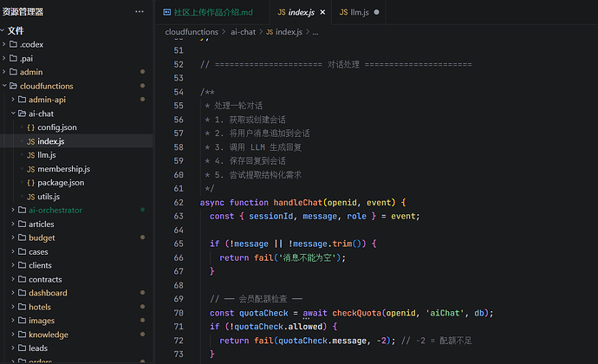The image size is (598, 364).
Task: Expand the articles folder chevron
Action: (13, 224)
